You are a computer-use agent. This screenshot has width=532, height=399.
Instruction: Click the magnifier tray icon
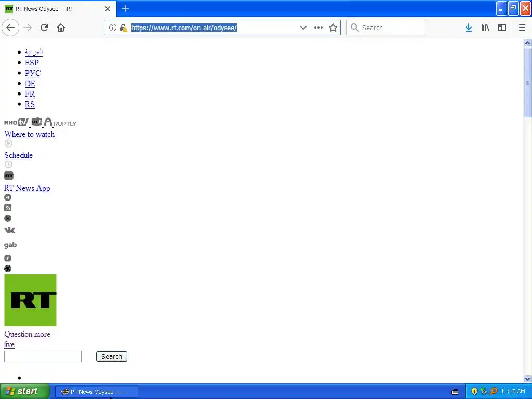[x=494, y=392]
